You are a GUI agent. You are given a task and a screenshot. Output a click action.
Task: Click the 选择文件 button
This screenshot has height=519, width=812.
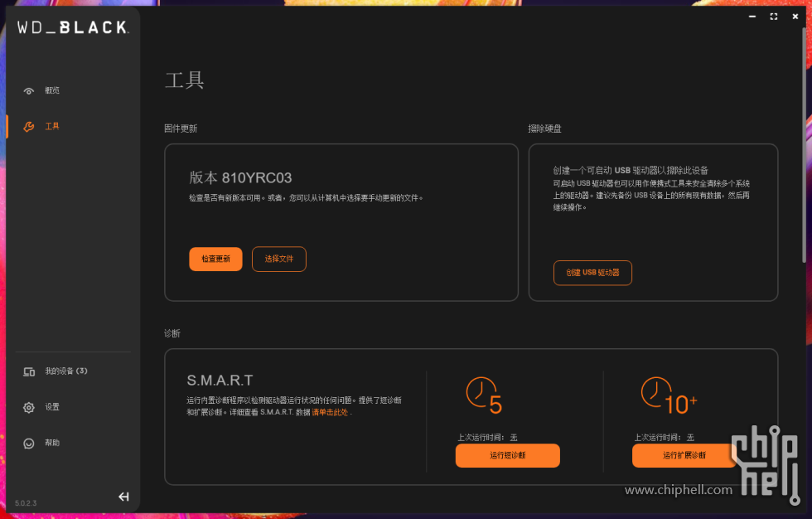point(279,259)
